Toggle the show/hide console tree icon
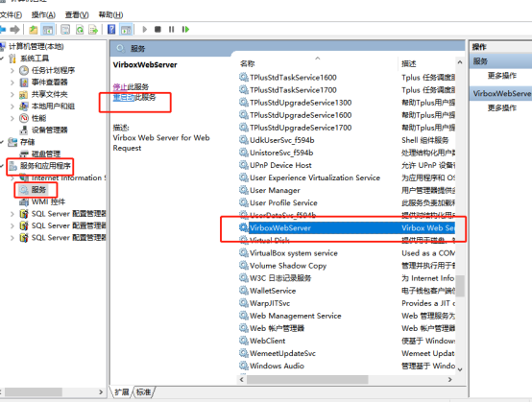The width and height of the screenshot is (532, 402). pyautogui.click(x=47, y=30)
